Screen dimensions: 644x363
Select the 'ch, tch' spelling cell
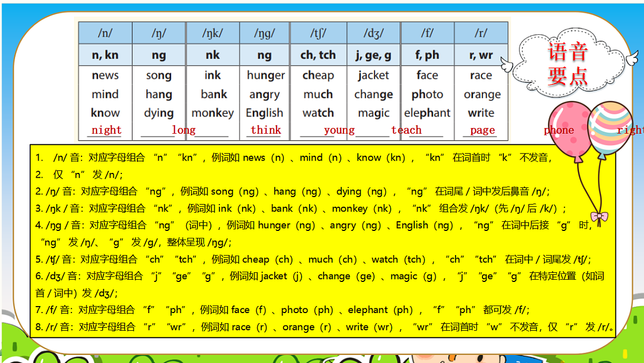318,55
